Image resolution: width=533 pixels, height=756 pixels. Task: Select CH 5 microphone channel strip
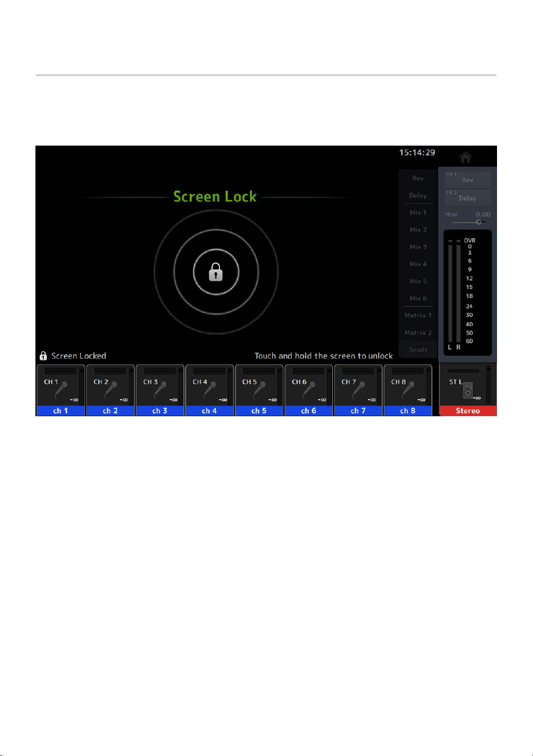[259, 385]
